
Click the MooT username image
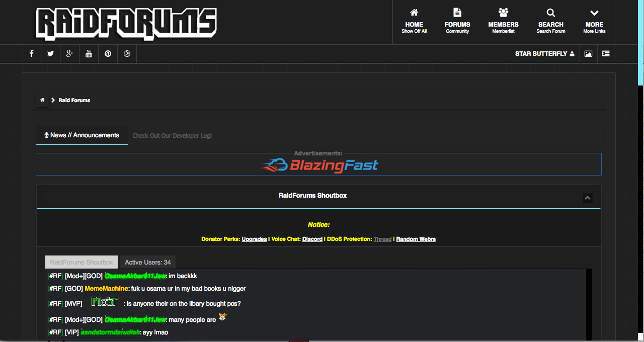coord(105,302)
